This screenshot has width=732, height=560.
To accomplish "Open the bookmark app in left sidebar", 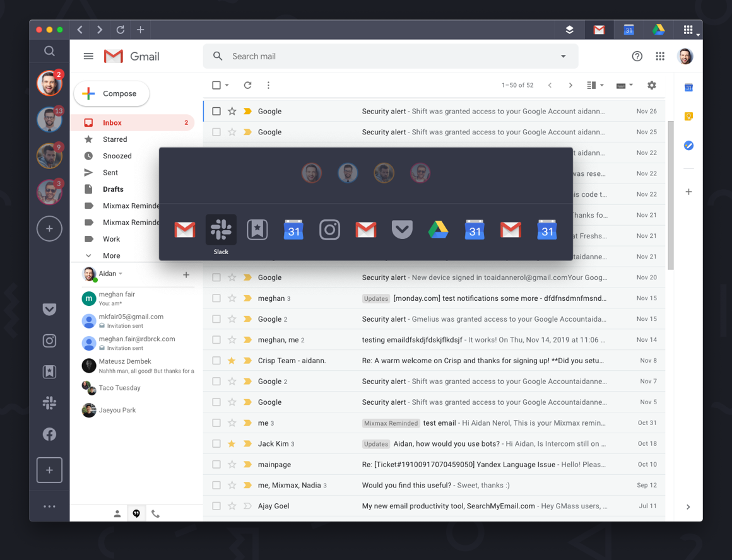I will 49,371.
